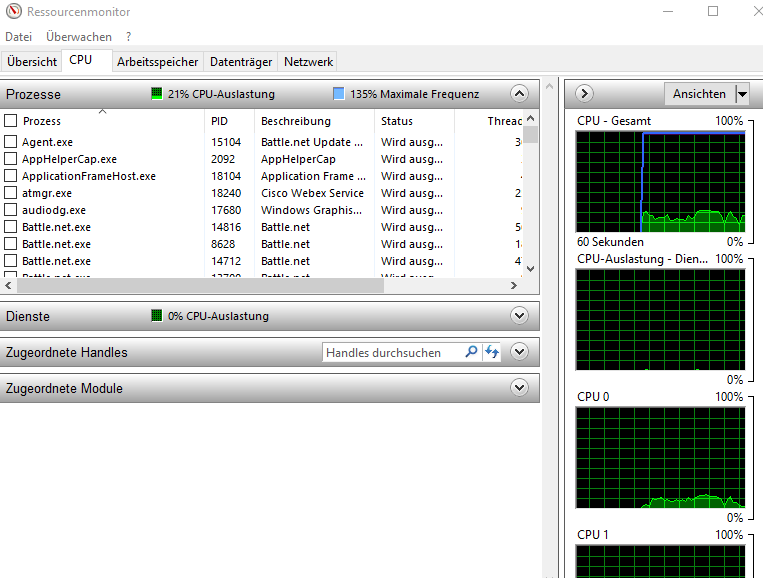
Task: Click the Ressourcenmonitor app icon in title bar
Action: click(14, 11)
